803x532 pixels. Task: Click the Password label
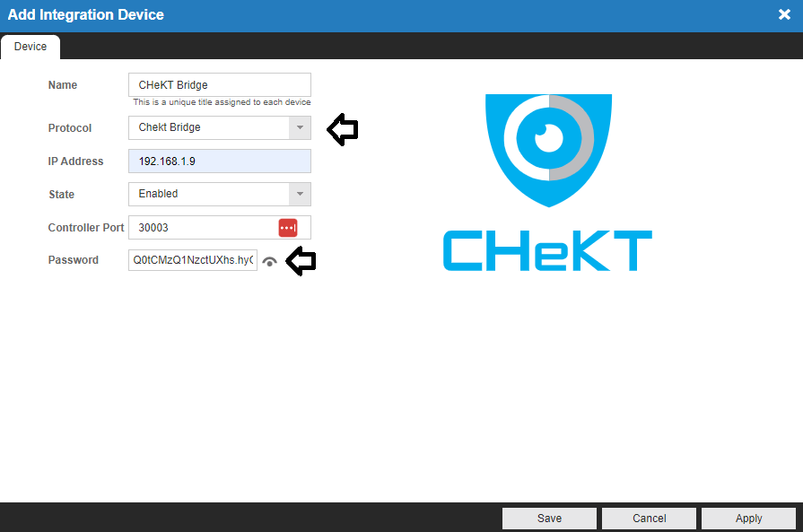click(74, 260)
